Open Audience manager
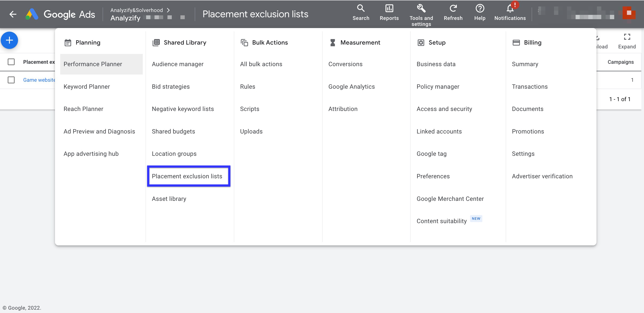The height and width of the screenshot is (313, 644). [178, 64]
